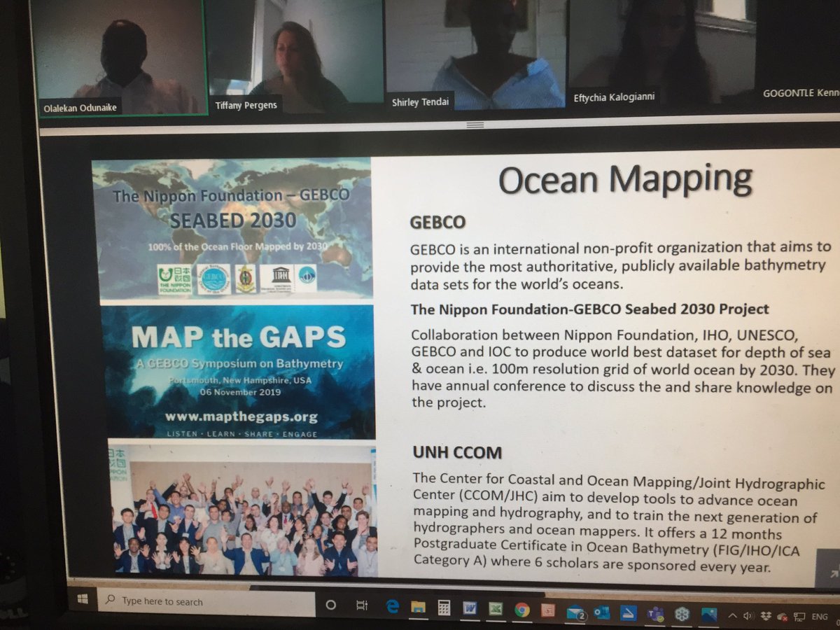Open Calculator from taskbar
The image size is (840, 630).
(x=444, y=608)
